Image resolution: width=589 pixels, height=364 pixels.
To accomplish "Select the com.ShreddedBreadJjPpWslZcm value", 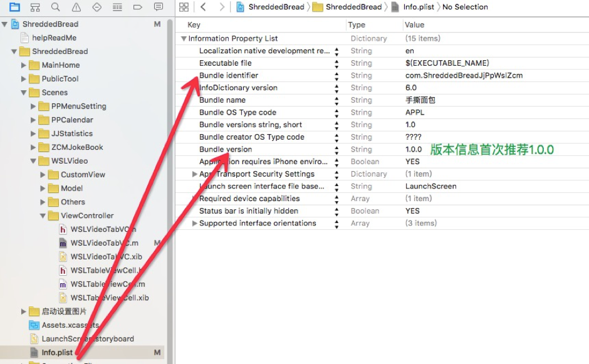I will (464, 76).
